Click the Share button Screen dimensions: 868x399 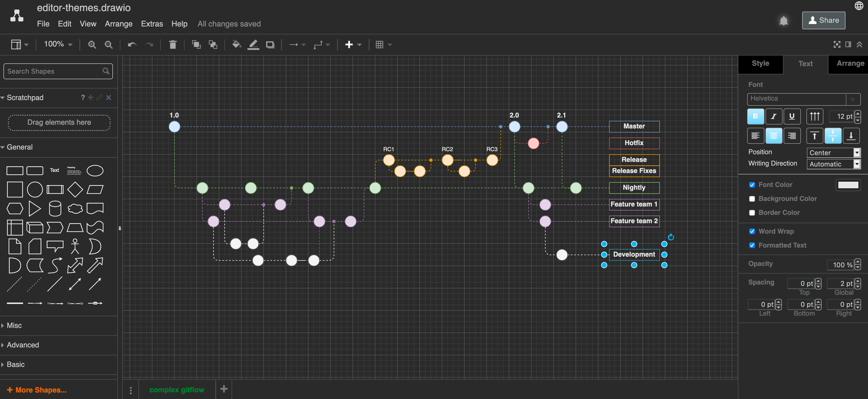[824, 20]
